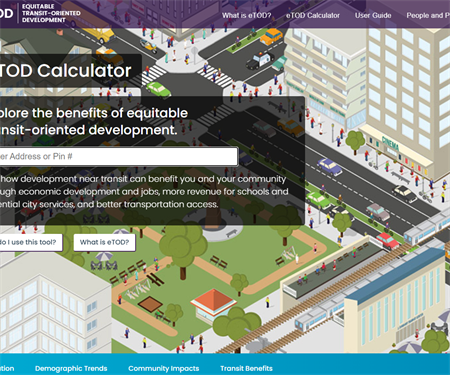The height and width of the screenshot is (375, 450).
Task: Click the paragraph about development near transit
Action: click(x=144, y=192)
